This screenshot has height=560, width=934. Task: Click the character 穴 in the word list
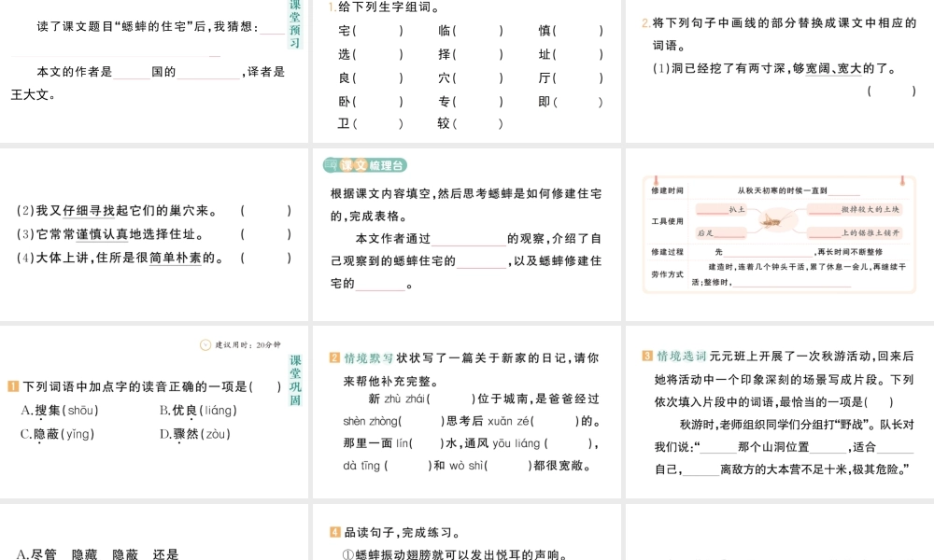(445, 78)
